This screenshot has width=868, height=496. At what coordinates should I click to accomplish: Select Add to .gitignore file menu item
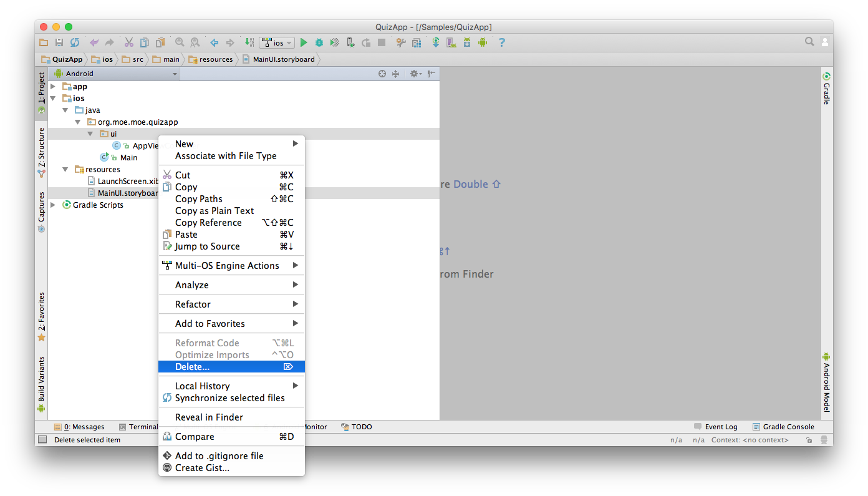click(231, 456)
